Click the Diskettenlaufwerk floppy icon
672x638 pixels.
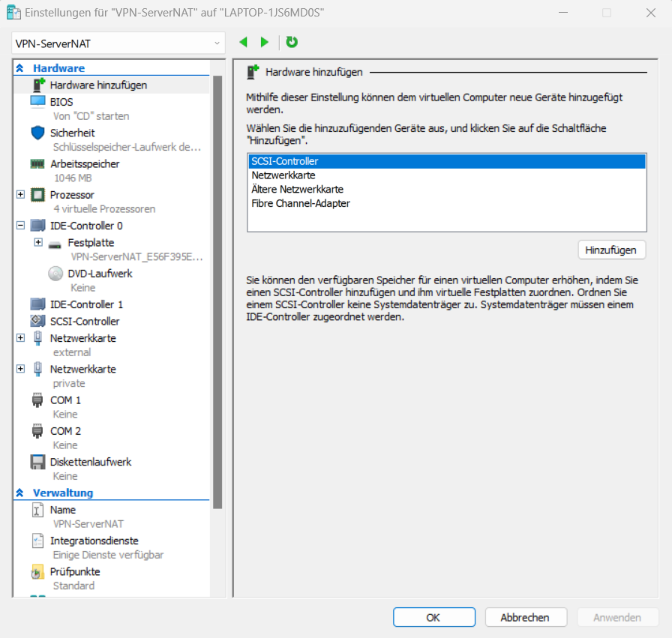point(37,462)
